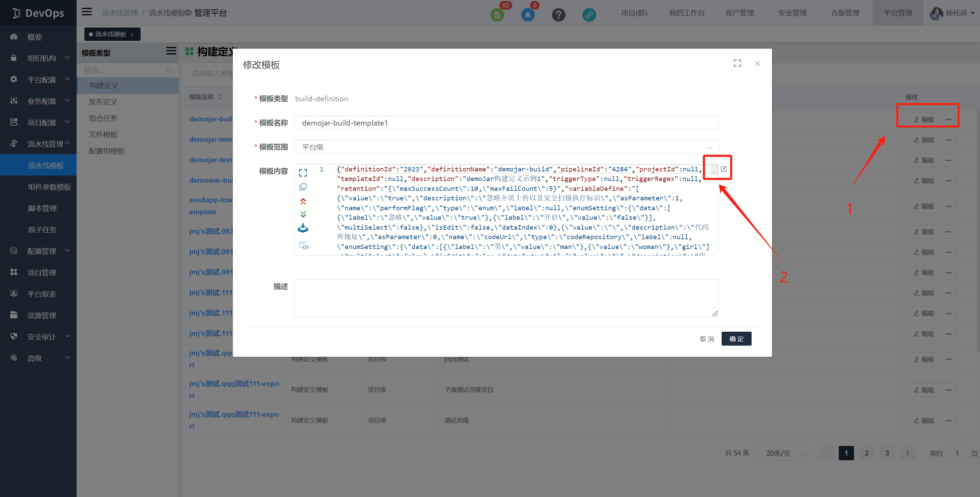Open the 20条/页 page size dropdown
Screen dimensions: 980x497
[x=782, y=453]
